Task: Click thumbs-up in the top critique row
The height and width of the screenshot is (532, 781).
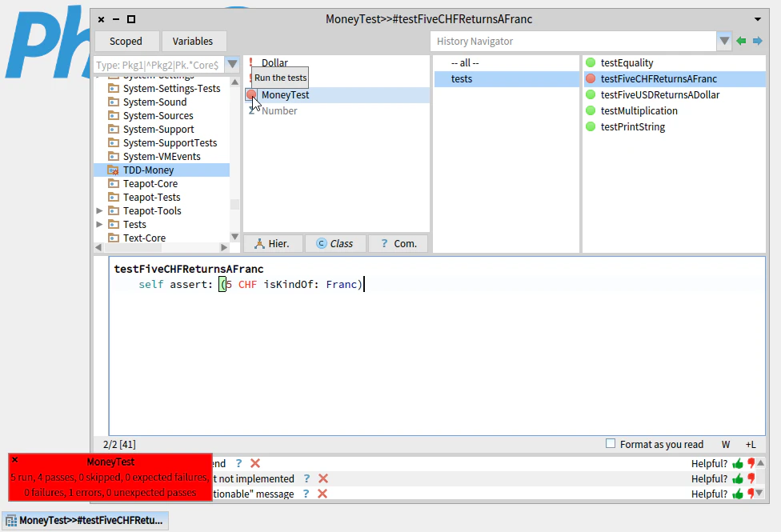Action: pos(738,464)
